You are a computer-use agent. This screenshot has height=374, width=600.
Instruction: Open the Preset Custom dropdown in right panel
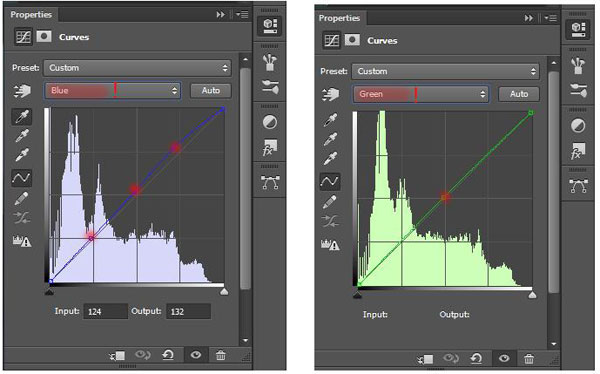coord(445,72)
